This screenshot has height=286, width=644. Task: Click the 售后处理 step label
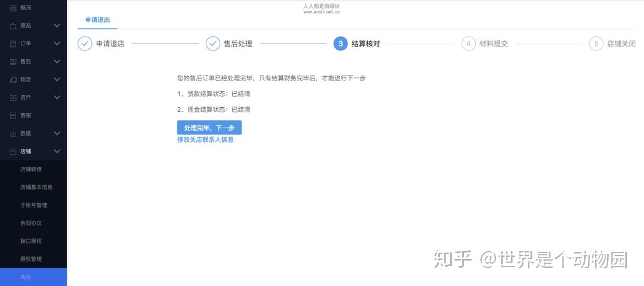238,44
